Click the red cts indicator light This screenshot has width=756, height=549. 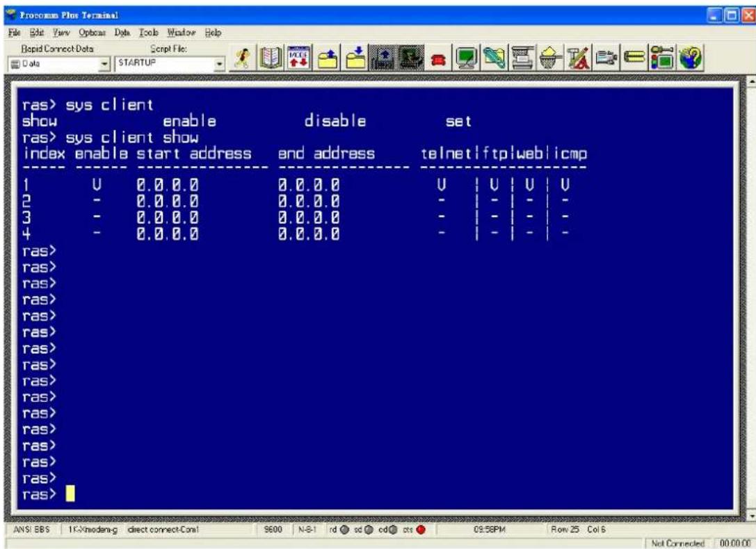[x=421, y=530]
